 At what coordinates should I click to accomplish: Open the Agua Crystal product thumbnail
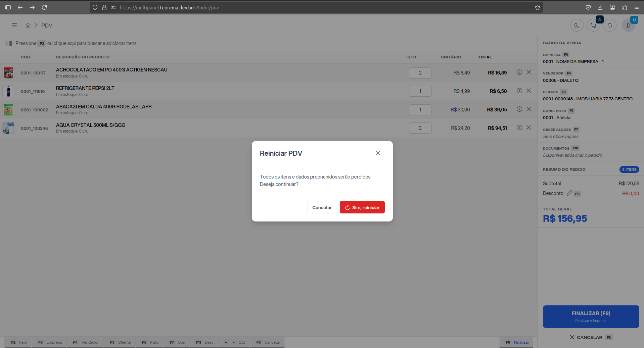(x=8, y=128)
